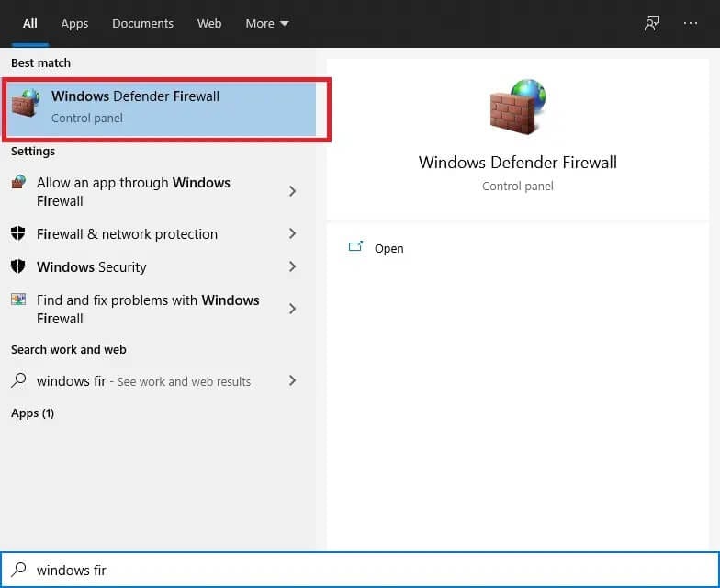Screen dimensions: 720x588
Task: Switch to the Documents tab
Action: 143,24
